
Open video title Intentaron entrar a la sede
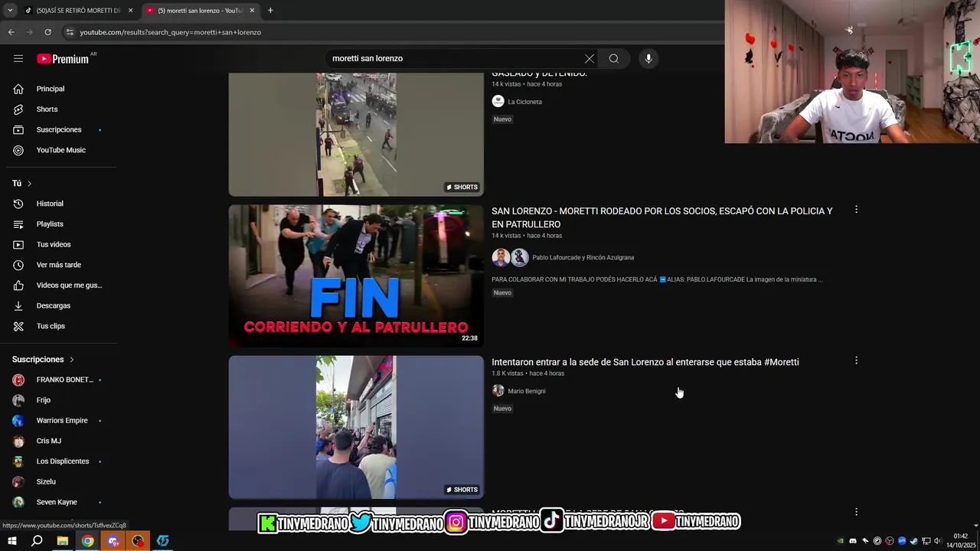645,362
